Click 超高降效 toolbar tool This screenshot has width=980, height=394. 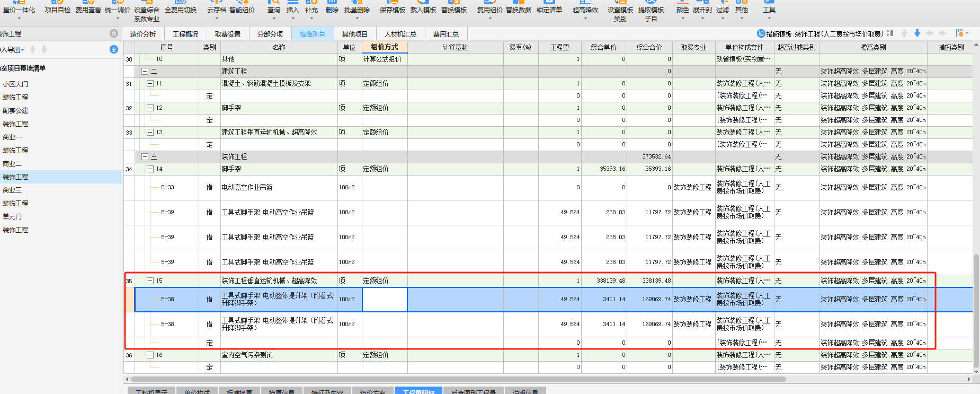click(x=585, y=10)
